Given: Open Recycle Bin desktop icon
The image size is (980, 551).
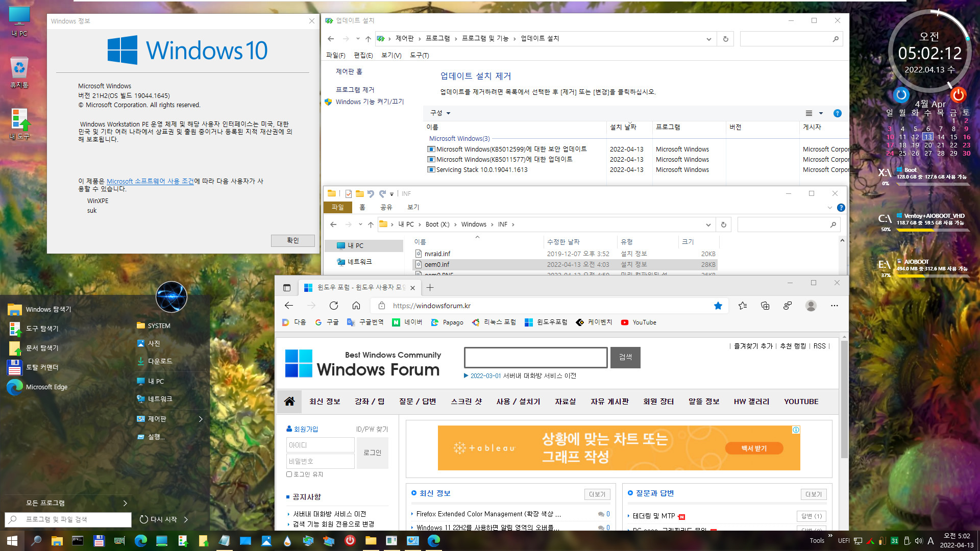Looking at the screenshot, I should 19,73.
